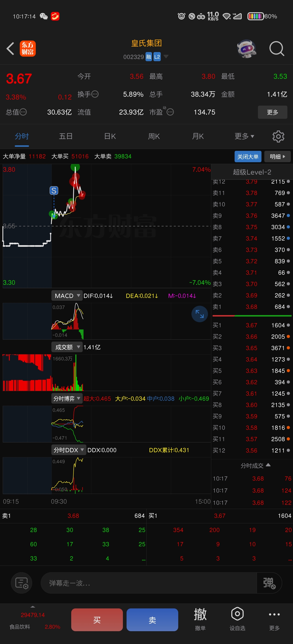
Task: Tap the S signal marker on chart
Action: [x=54, y=190]
